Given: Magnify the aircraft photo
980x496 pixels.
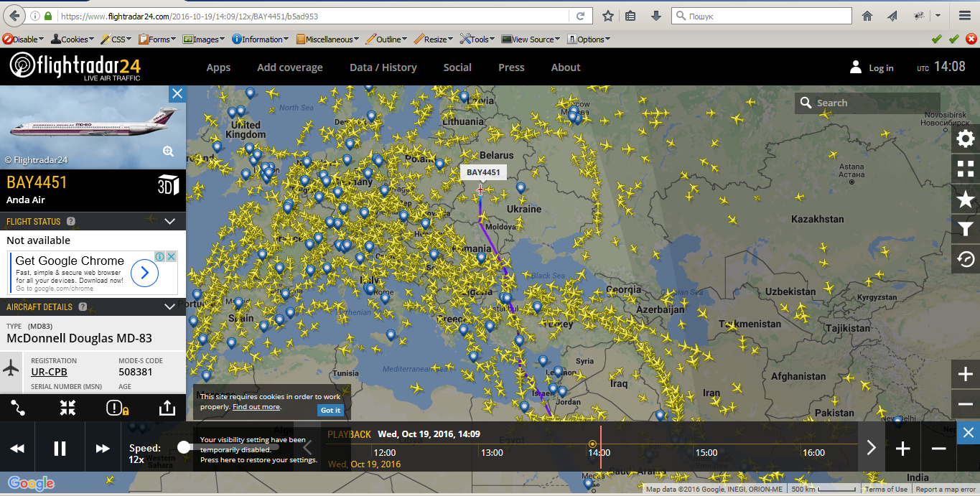Looking at the screenshot, I should point(168,151).
